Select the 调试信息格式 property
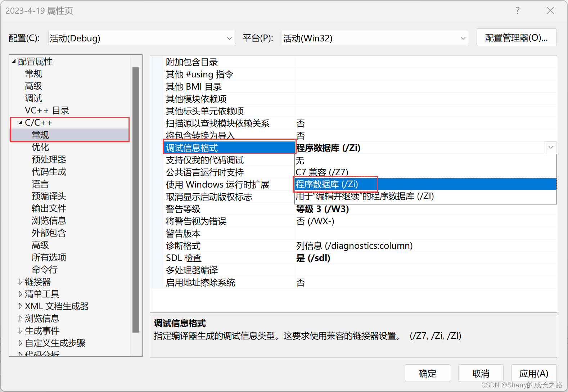This screenshot has height=392, width=568. point(229,148)
